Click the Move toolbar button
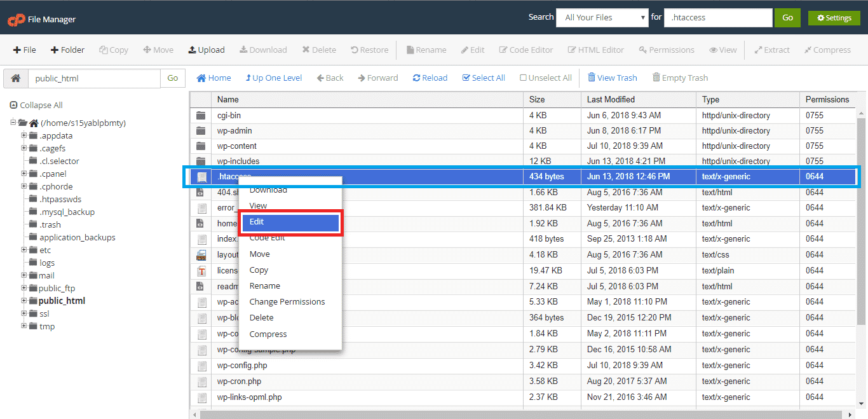The image size is (868, 419). pos(158,50)
